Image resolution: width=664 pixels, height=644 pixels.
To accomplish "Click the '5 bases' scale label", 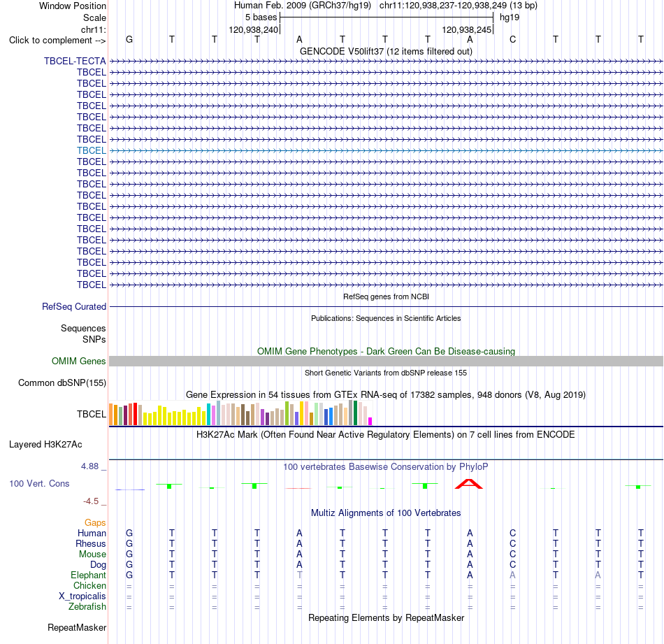I will pos(261,17).
